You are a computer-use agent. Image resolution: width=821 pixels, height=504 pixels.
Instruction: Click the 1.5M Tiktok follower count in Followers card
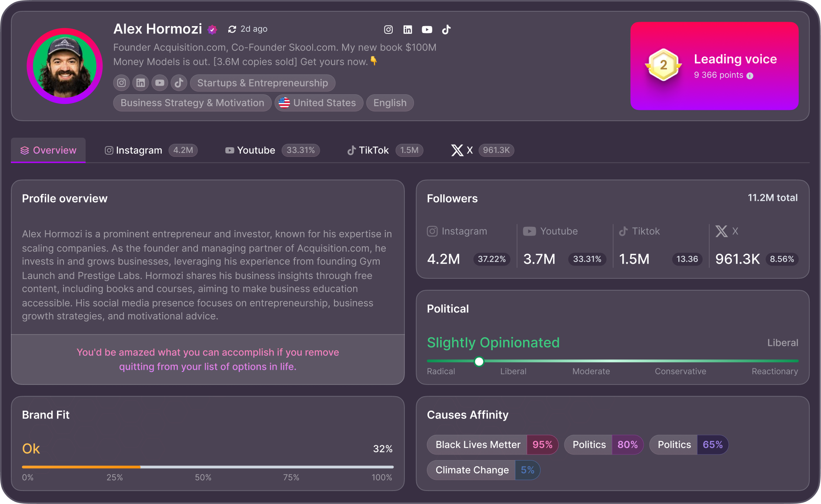click(x=634, y=259)
